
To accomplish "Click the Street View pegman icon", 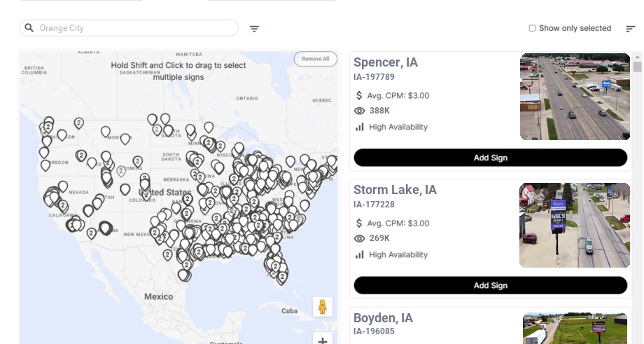I will click(x=322, y=307).
